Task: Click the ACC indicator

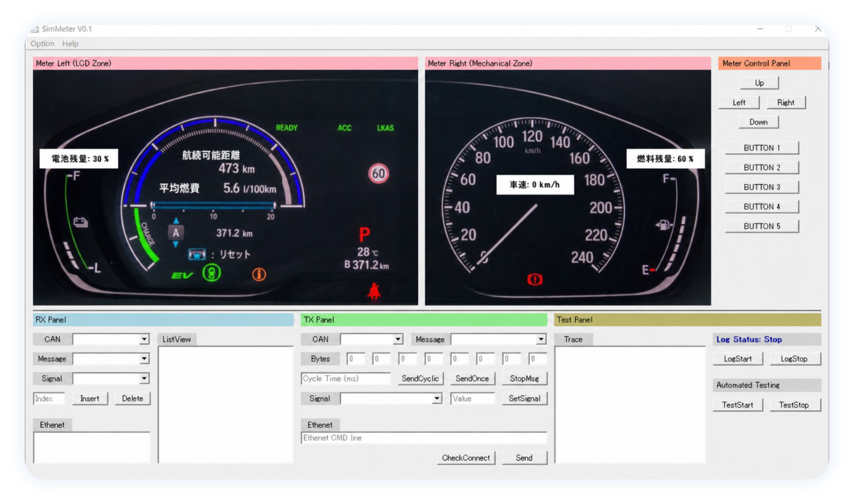Action: point(344,128)
